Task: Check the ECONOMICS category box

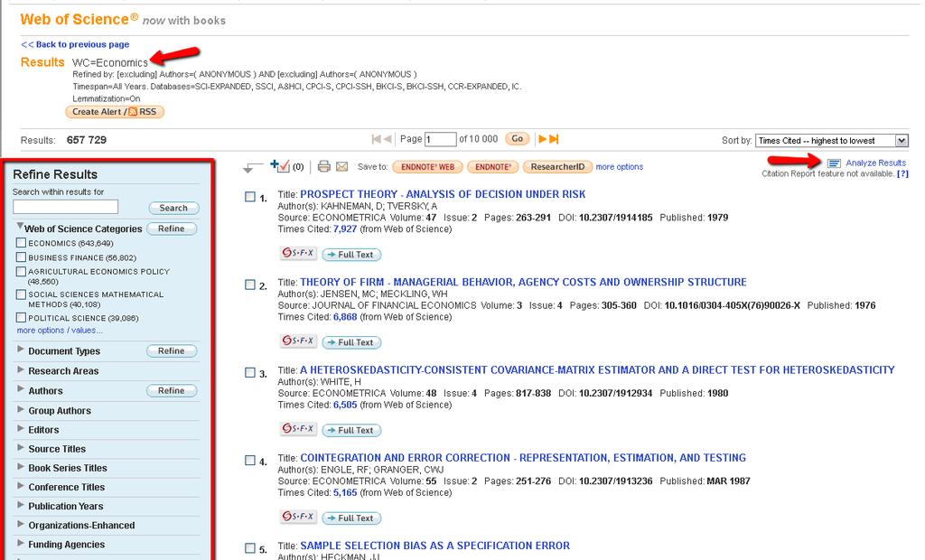Action: pos(22,243)
